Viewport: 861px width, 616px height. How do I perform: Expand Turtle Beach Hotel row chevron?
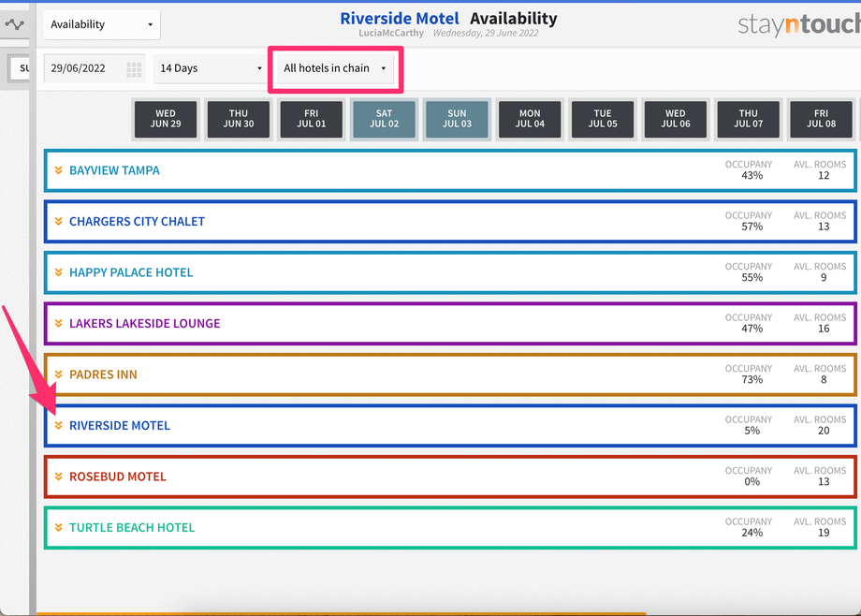click(59, 527)
